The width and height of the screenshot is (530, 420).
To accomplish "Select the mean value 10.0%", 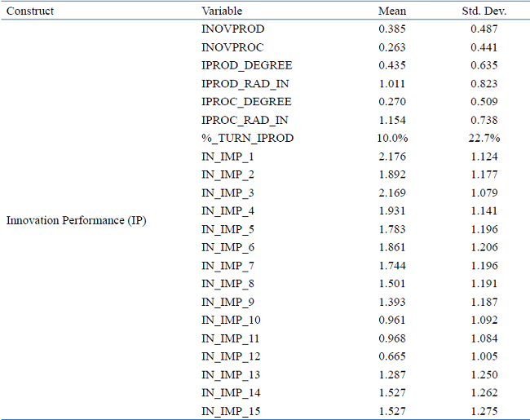I will click(392, 138).
